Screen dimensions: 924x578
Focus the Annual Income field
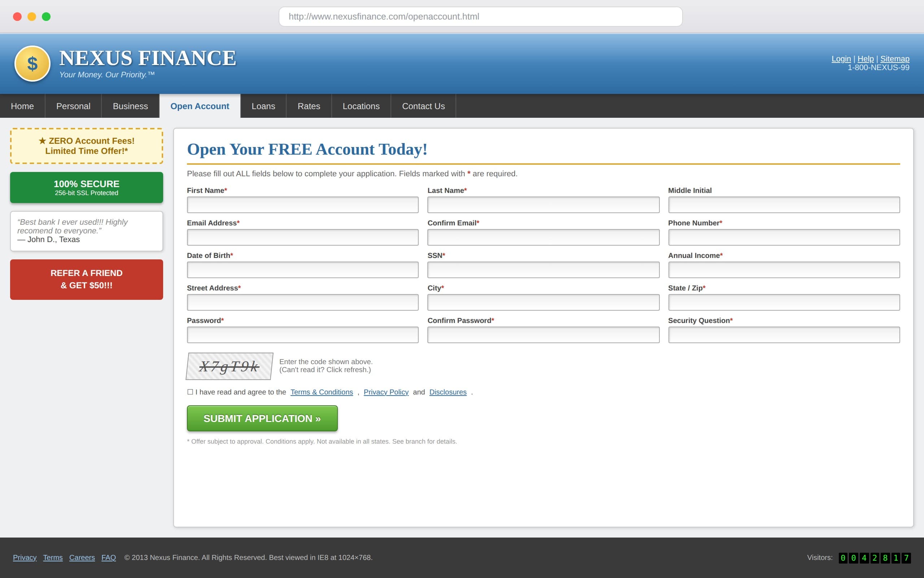(x=784, y=270)
